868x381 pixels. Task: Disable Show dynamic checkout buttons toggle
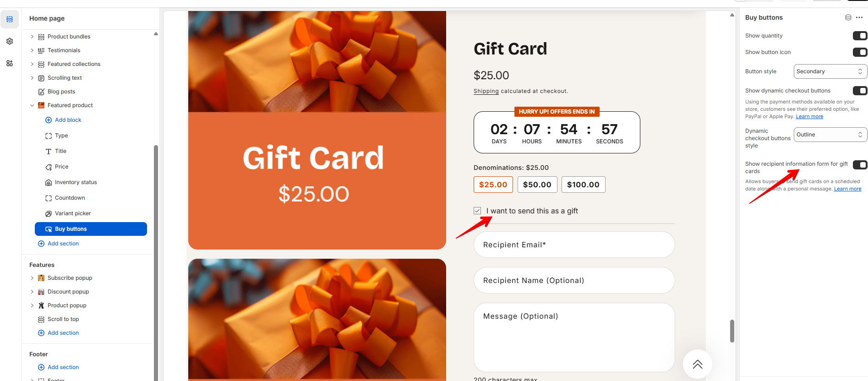click(x=860, y=91)
